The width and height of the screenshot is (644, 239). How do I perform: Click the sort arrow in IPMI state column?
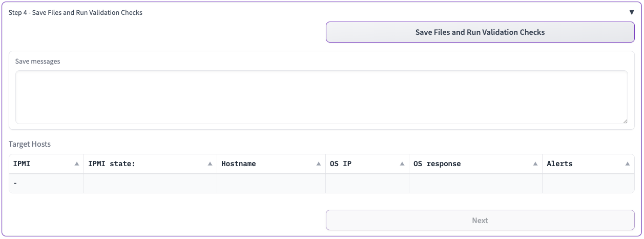[x=210, y=164]
